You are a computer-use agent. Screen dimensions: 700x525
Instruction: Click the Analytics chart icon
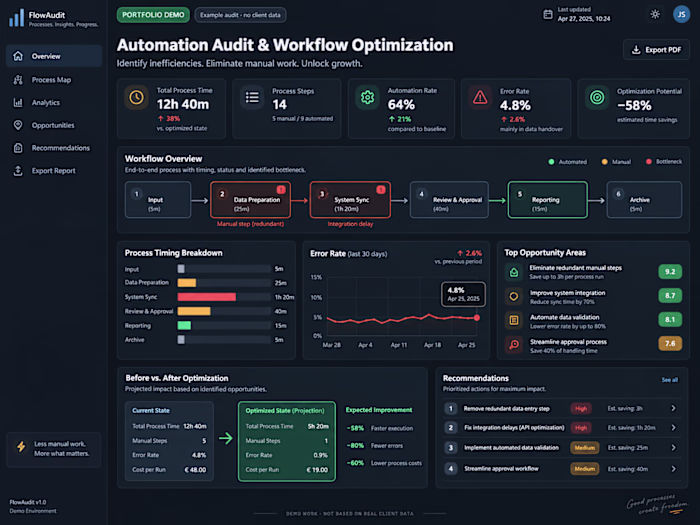pos(18,102)
